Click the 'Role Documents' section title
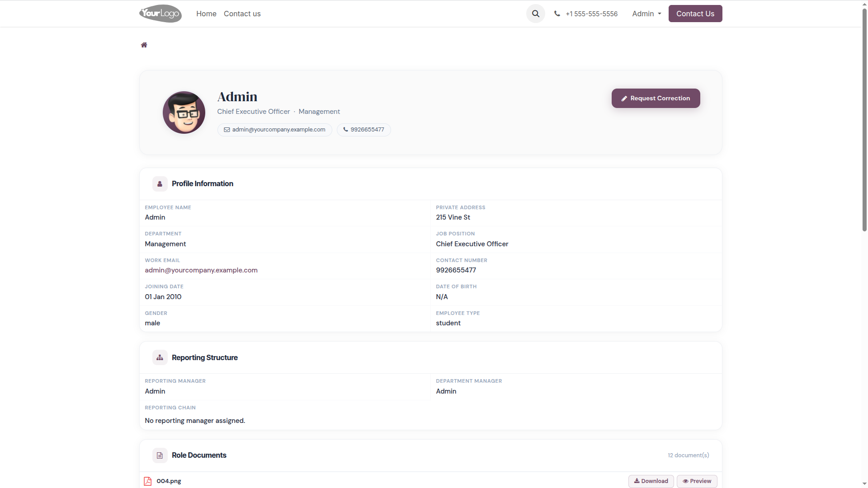 199,455
